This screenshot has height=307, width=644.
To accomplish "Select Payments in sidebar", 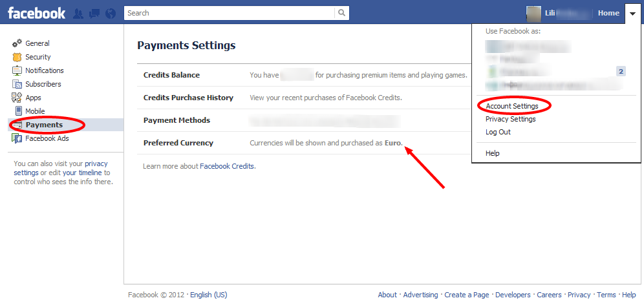I will [x=66, y=125].
